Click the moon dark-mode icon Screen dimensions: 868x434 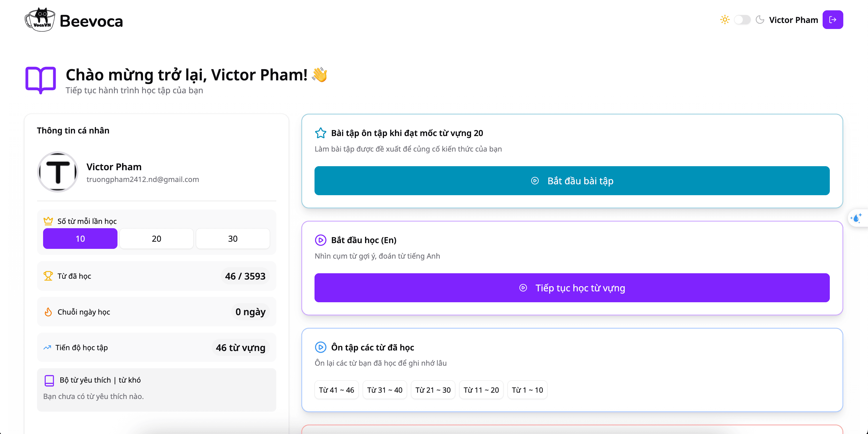[760, 20]
